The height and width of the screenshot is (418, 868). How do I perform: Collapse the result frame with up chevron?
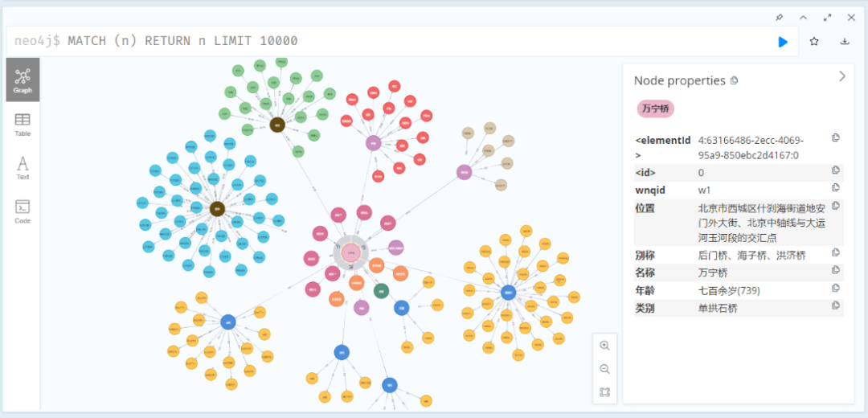click(803, 17)
